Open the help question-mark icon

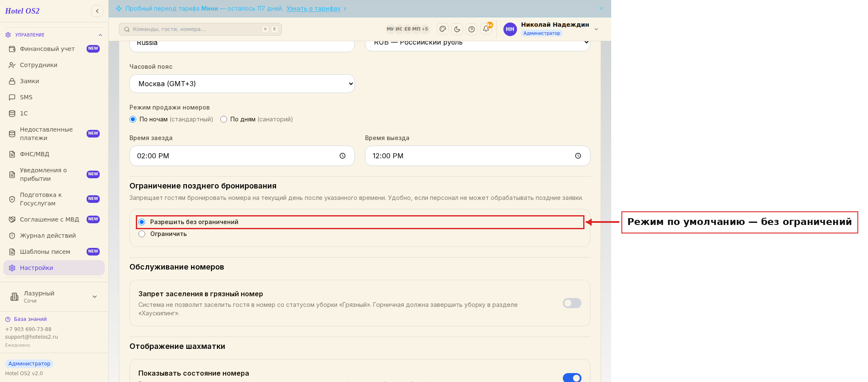pyautogui.click(x=472, y=29)
